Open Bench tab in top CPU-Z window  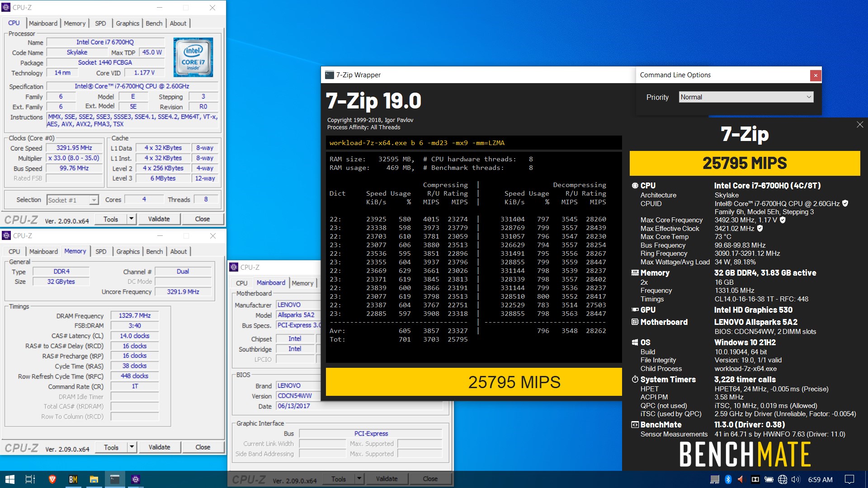click(154, 23)
